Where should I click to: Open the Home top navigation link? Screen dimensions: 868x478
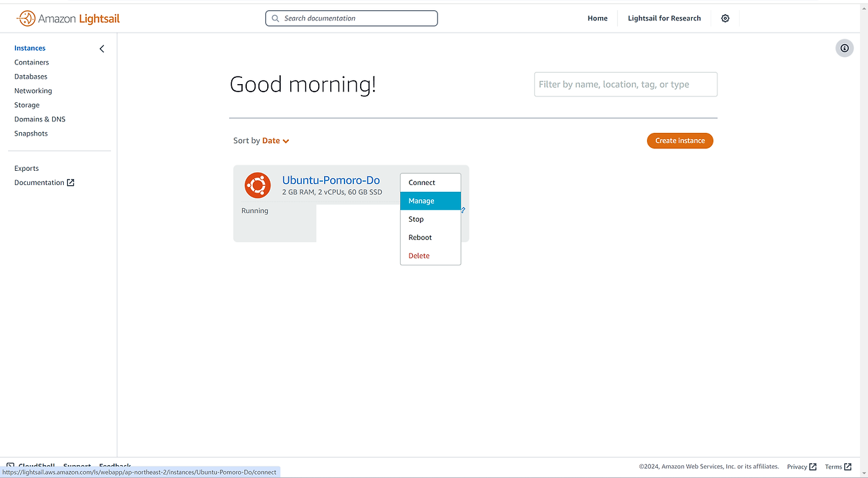[597, 18]
